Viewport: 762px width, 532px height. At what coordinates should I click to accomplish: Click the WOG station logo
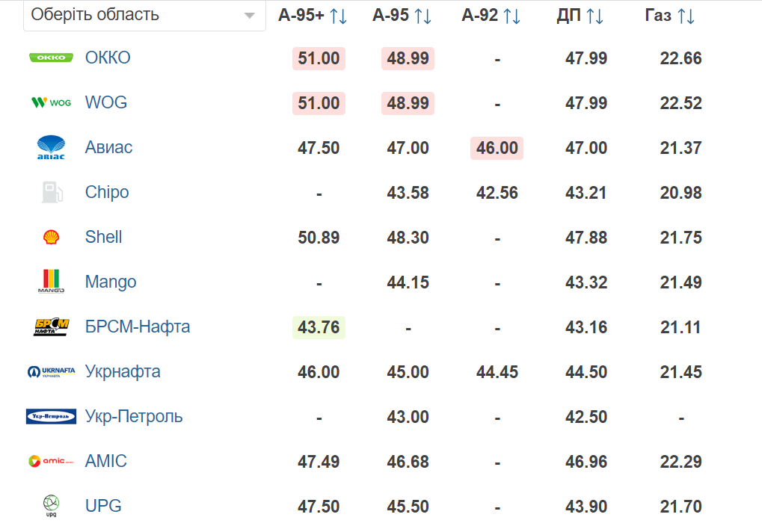point(51,102)
